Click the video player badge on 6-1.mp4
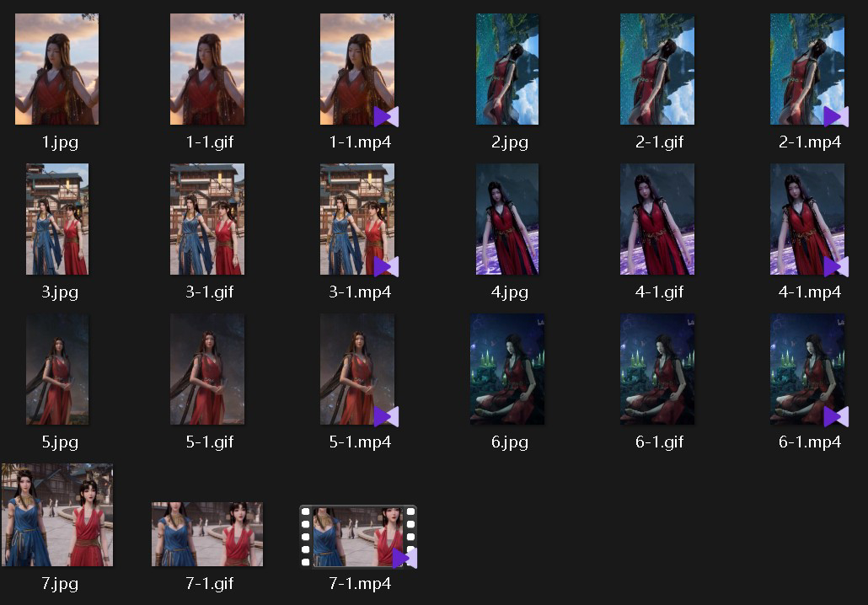Viewport: 868px width, 605px height. click(836, 417)
